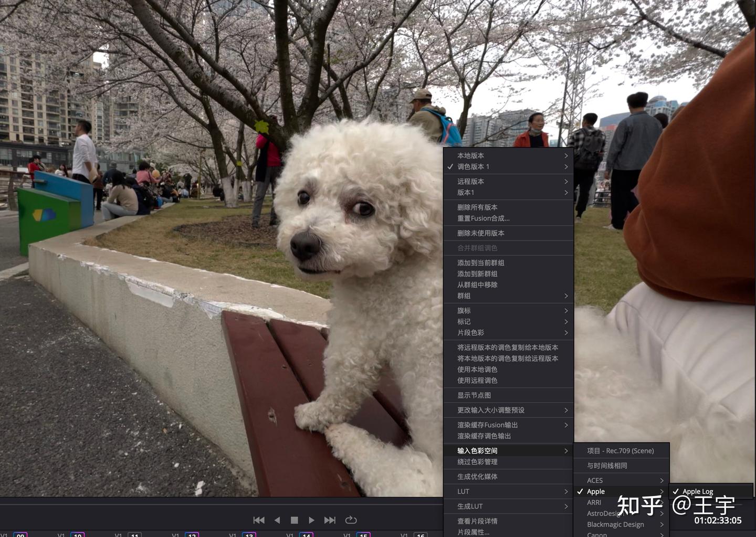Select 项目 - Rec.709 (Scene) input color space

pos(619,450)
